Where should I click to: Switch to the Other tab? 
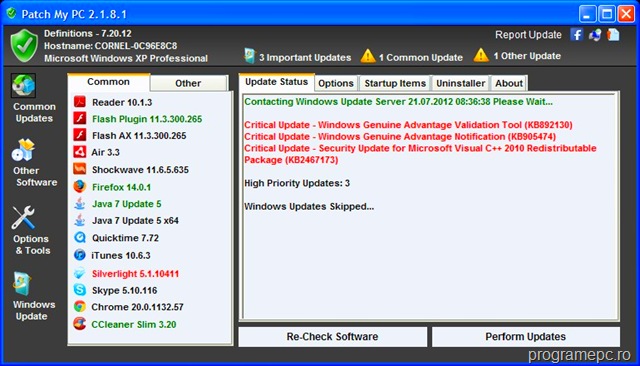click(x=188, y=83)
